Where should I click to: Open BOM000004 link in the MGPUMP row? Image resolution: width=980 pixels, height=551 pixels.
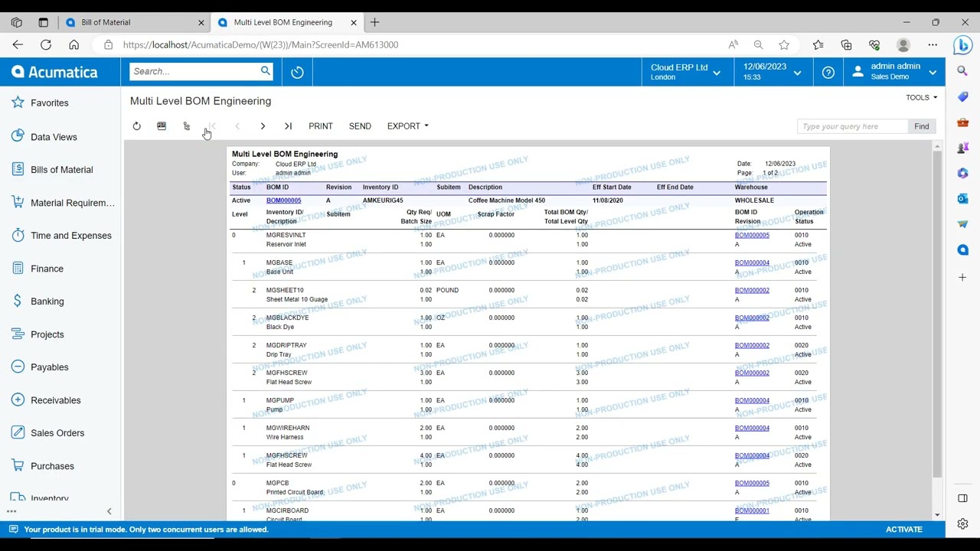coord(752,400)
